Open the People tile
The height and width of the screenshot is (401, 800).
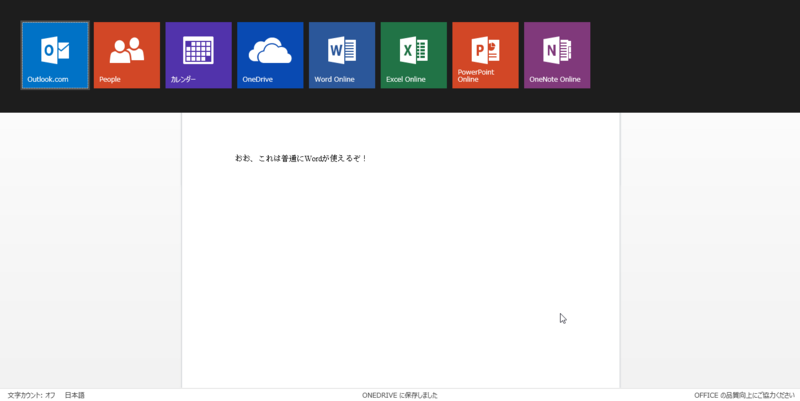tap(127, 55)
